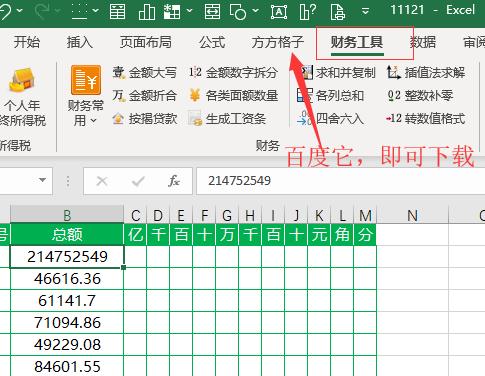
Task: Click 求和并复制 tool
Action: pos(337,72)
